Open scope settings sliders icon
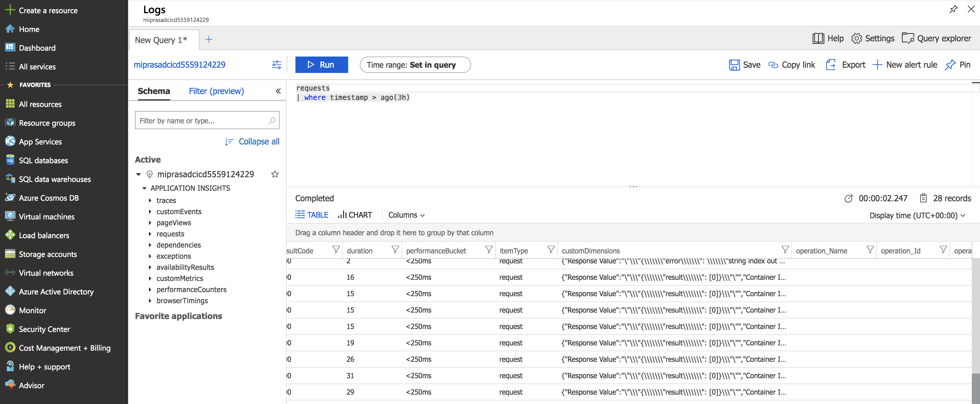 pyautogui.click(x=277, y=65)
